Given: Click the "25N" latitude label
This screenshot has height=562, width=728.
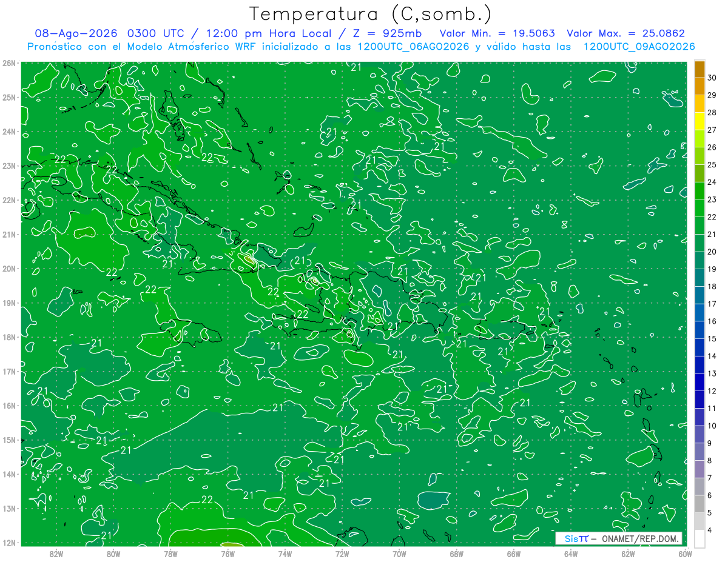Looking at the screenshot, I should tap(8, 97).
